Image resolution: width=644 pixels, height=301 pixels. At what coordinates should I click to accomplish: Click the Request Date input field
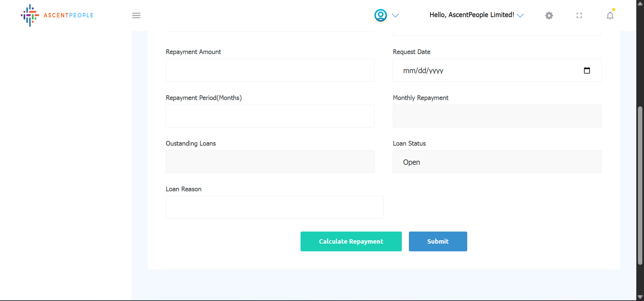pos(486,70)
